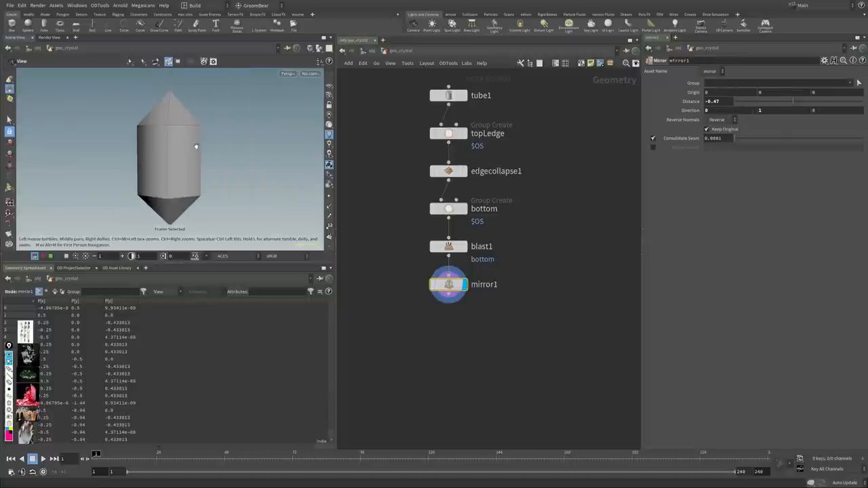Image resolution: width=868 pixels, height=488 pixels.
Task: Uncheck the Keep Original checkbox
Action: [707, 129]
